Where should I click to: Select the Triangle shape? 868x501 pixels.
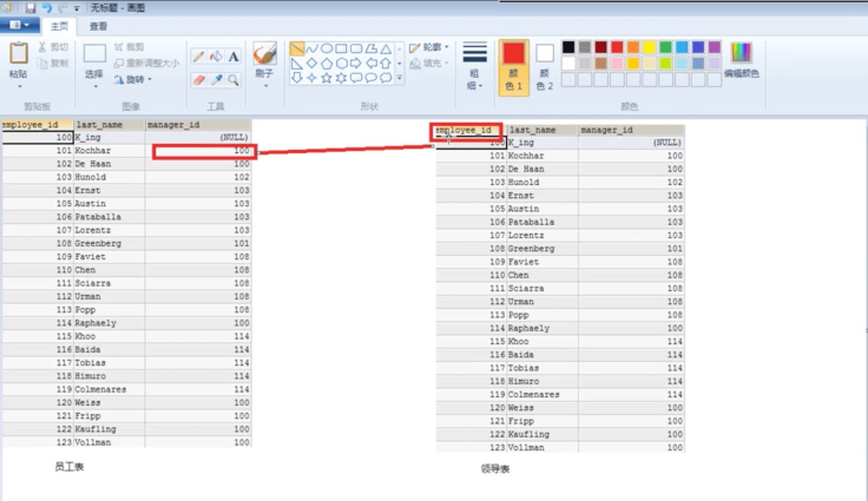[x=386, y=49]
